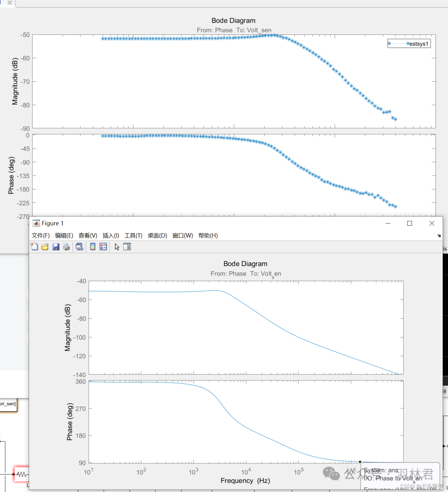448x492 pixels.
Task: Expand the 工具(T) menu
Action: coord(133,236)
